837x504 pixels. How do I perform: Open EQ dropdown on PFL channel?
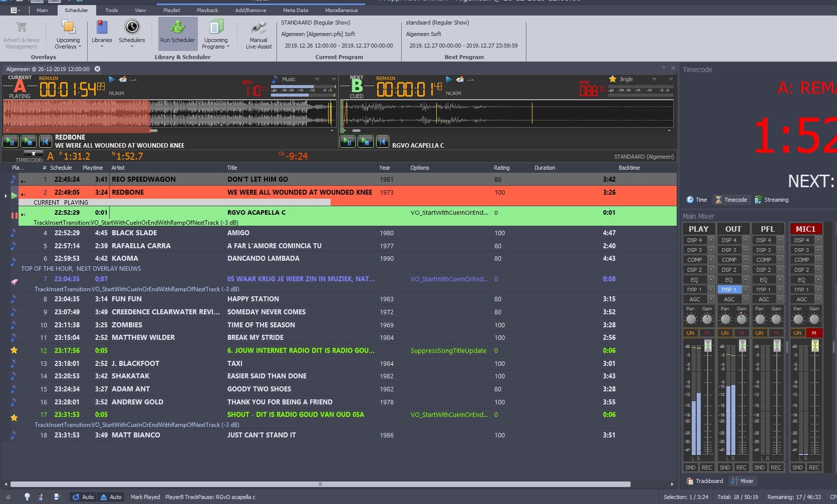pos(780,280)
